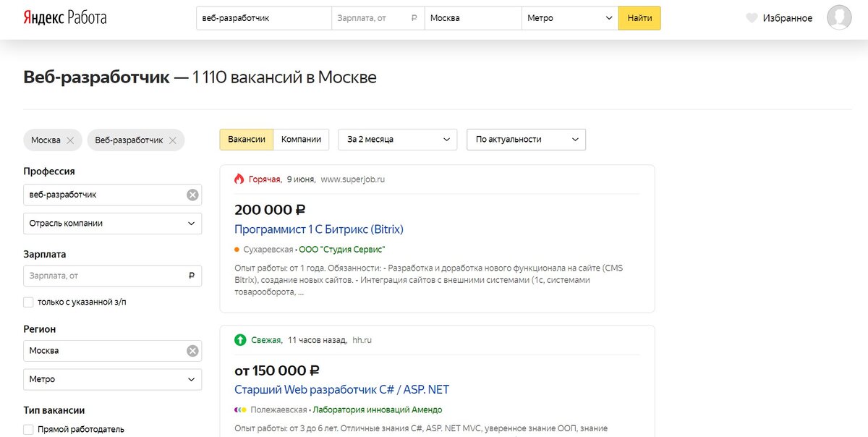The image size is (868, 437).
Task: Click the green arrow icon of the Свежая vacancy
Action: (x=240, y=339)
